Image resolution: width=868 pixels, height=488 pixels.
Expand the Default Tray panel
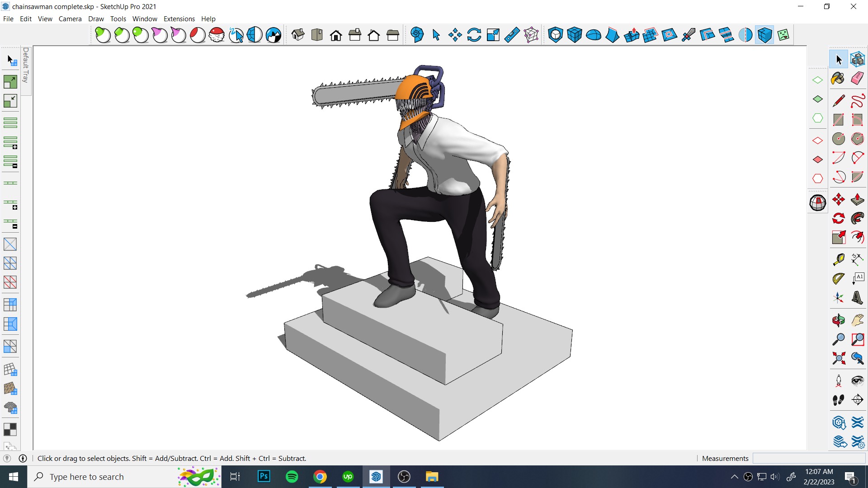pyautogui.click(x=26, y=66)
